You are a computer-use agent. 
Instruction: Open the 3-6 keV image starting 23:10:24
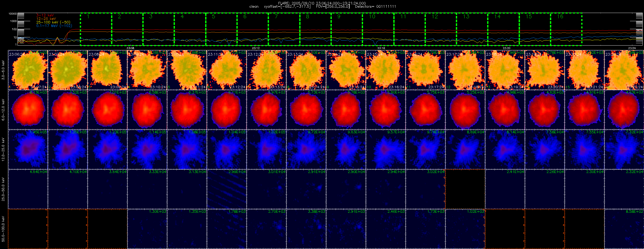187,70
